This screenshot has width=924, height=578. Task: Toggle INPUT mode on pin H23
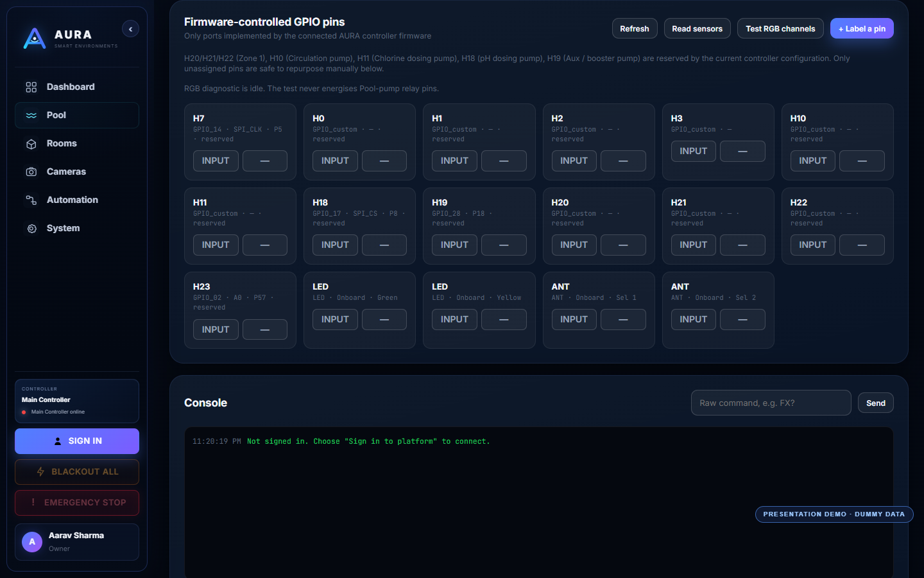coord(216,329)
